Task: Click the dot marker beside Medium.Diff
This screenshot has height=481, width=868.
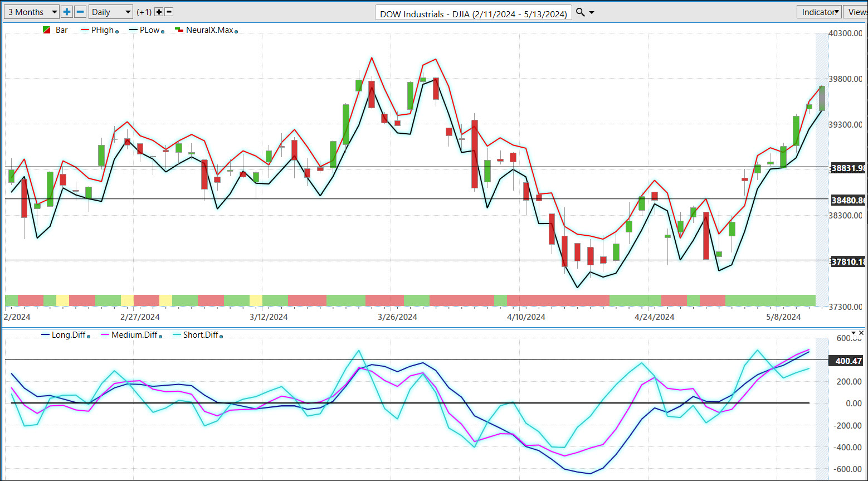Action: point(160,337)
